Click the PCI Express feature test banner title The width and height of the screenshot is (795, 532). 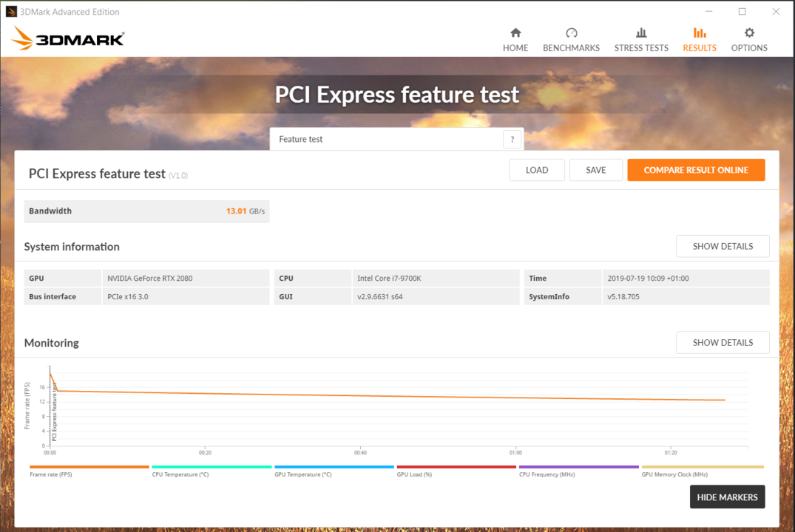397,95
